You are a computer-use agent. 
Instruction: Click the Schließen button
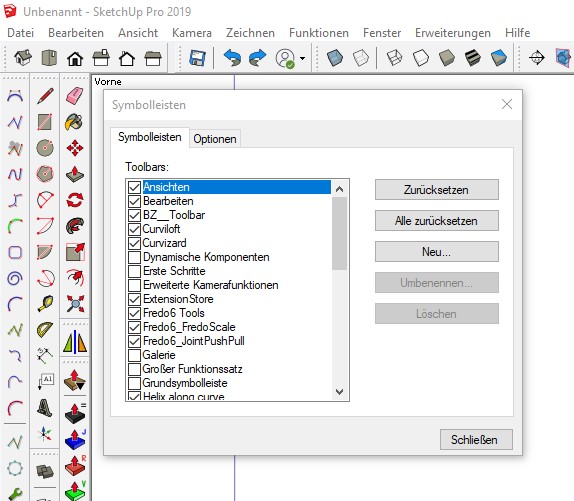click(x=476, y=440)
